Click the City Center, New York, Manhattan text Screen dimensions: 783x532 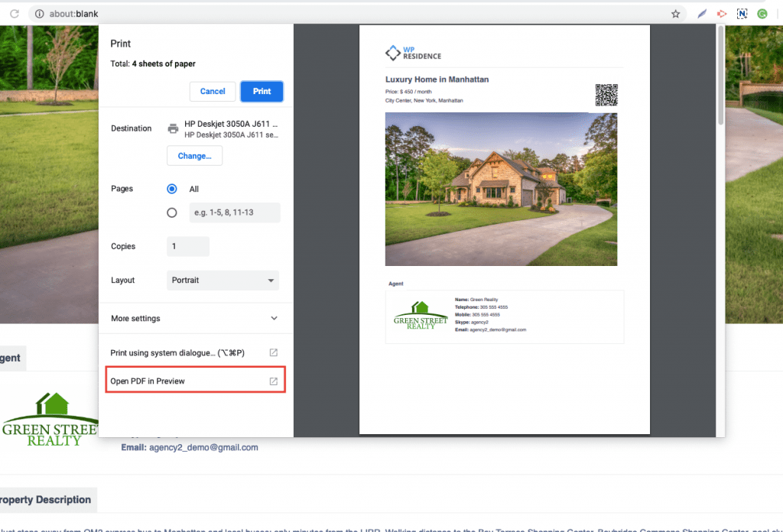click(x=424, y=101)
